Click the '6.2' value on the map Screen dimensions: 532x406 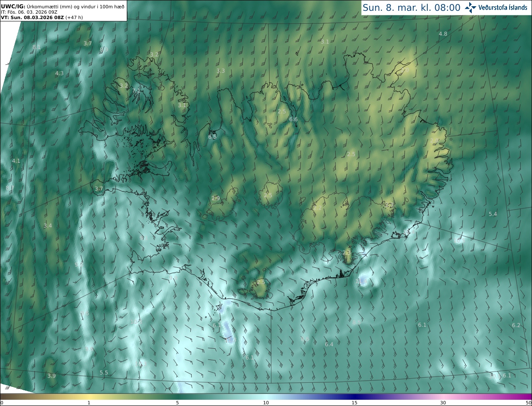(x=516, y=325)
